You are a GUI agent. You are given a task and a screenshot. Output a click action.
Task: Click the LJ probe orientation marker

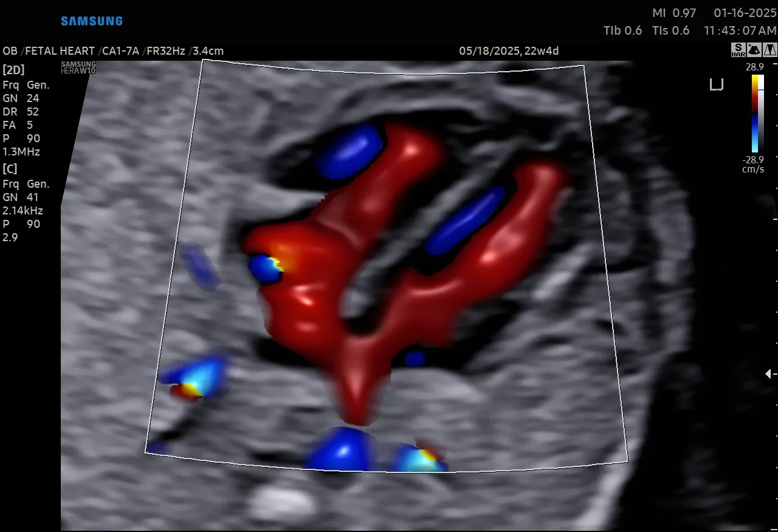717,85
